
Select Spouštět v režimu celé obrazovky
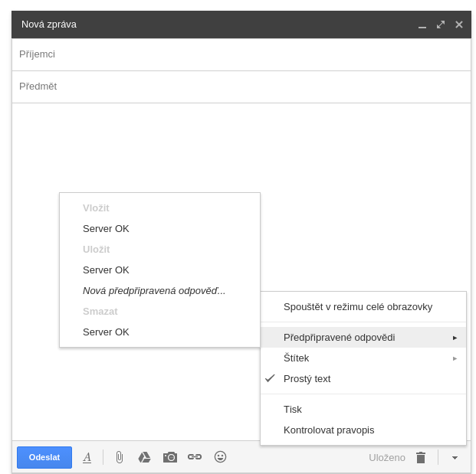click(x=357, y=306)
